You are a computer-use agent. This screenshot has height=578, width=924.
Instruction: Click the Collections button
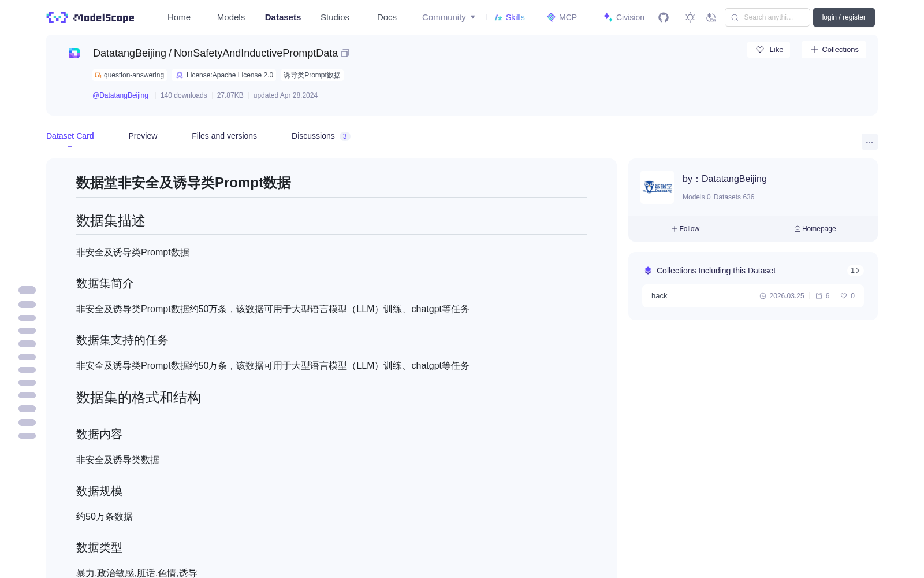834,50
